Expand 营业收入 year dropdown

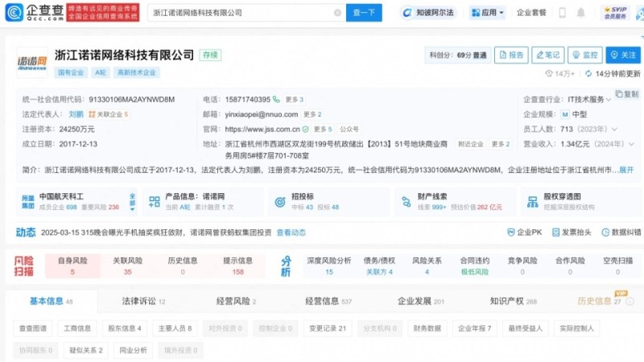coord(631,144)
